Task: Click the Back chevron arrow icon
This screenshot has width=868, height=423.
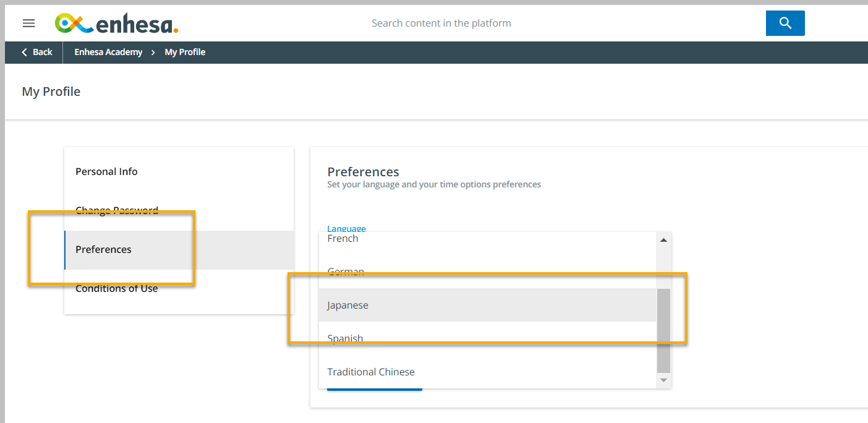Action: coord(25,52)
